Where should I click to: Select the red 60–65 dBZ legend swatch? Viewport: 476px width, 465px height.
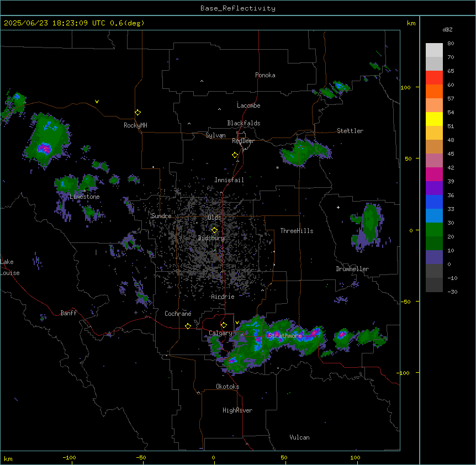click(x=434, y=78)
